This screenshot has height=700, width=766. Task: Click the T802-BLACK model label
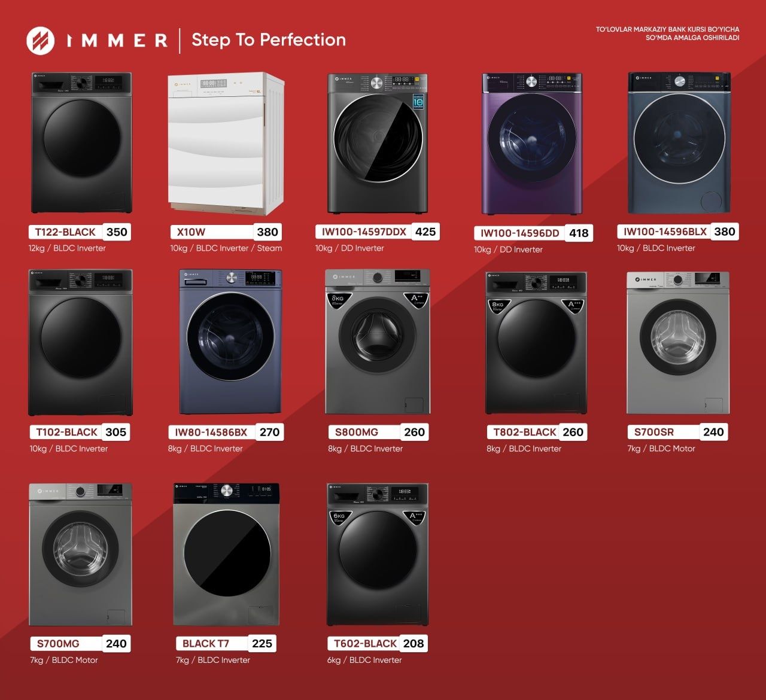click(x=524, y=432)
